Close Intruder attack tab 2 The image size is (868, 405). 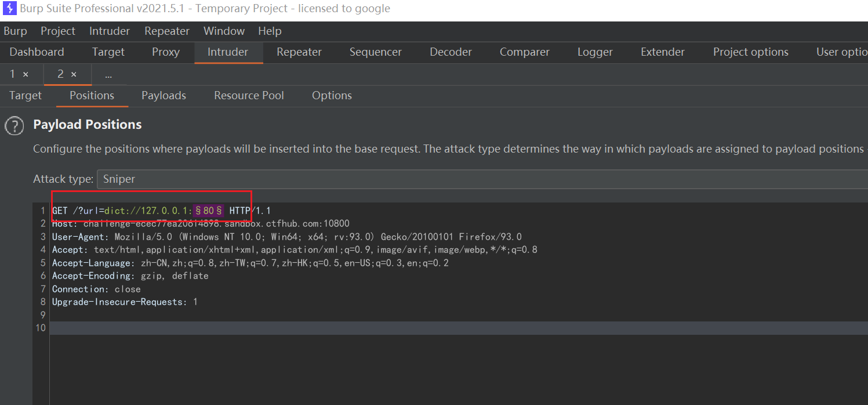click(74, 74)
